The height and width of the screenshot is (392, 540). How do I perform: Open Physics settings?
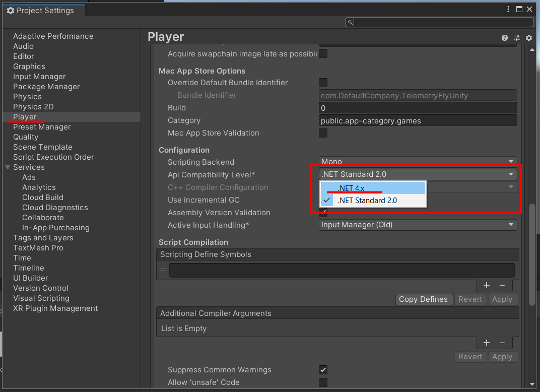pos(27,97)
